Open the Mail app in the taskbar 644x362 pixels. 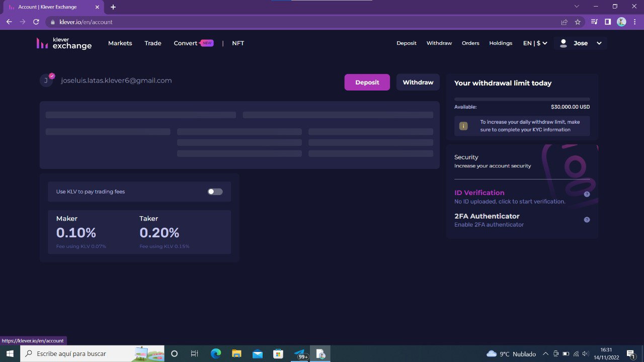pyautogui.click(x=257, y=354)
